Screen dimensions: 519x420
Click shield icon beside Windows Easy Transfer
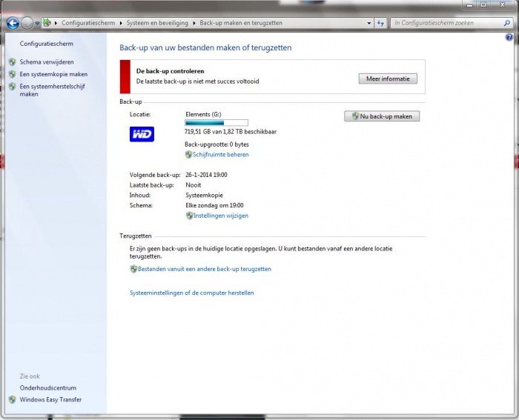coord(13,399)
